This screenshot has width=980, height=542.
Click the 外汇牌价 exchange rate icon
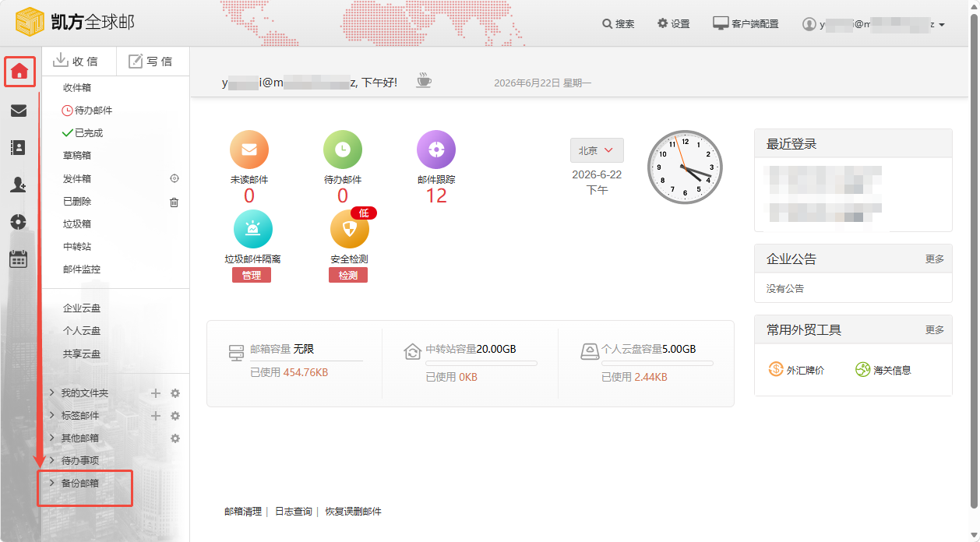(x=776, y=369)
